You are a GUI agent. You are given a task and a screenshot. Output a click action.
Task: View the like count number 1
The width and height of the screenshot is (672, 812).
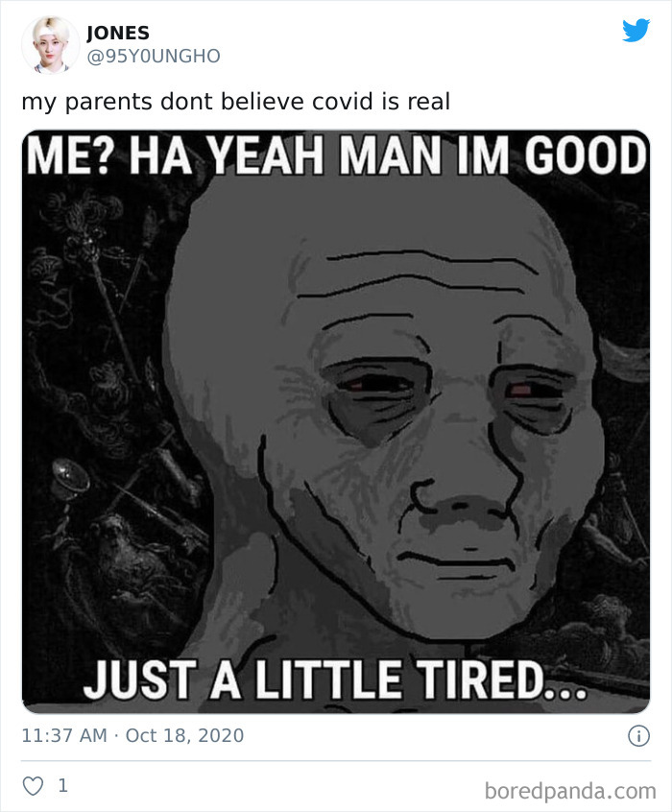click(62, 786)
